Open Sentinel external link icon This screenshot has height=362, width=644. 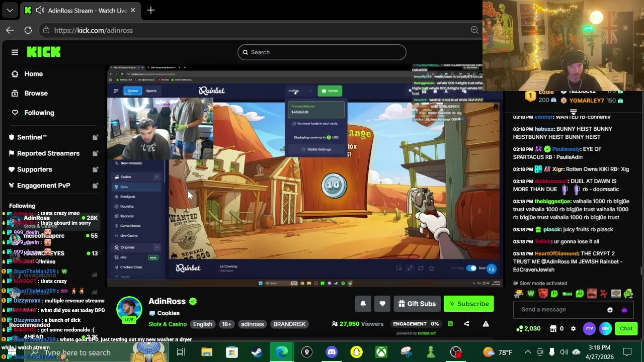tap(95, 137)
